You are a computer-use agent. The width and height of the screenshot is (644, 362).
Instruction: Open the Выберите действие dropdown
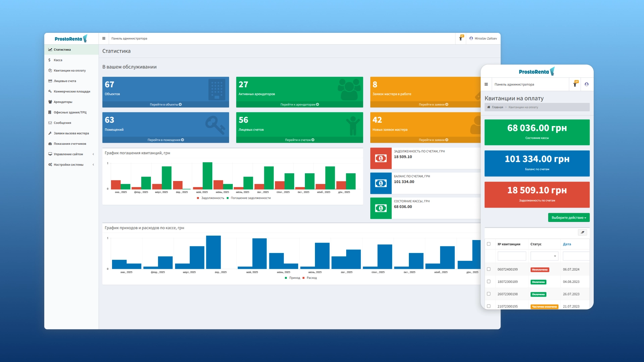pyautogui.click(x=569, y=217)
